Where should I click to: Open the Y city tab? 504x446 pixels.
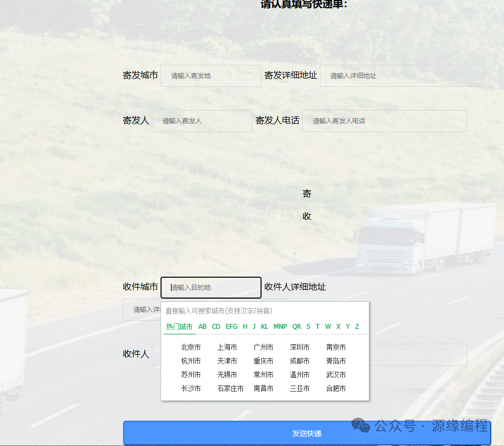click(347, 327)
